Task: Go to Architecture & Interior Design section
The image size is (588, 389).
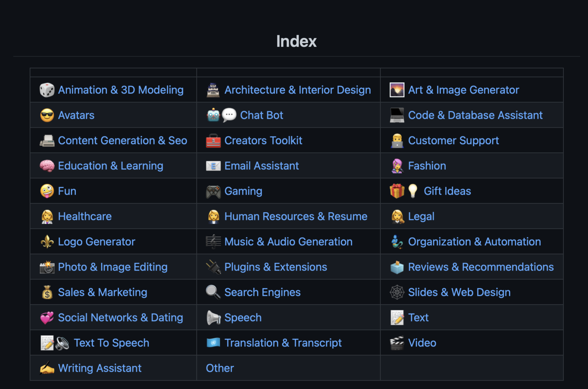Action: (x=297, y=90)
